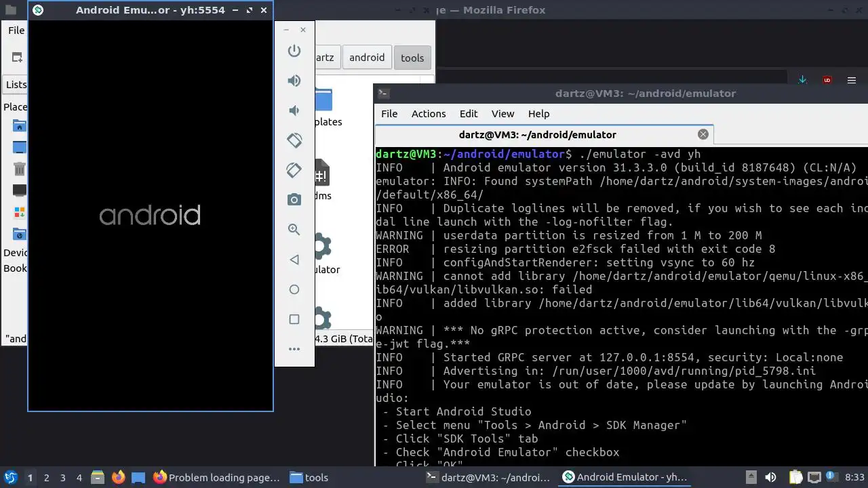This screenshot has height=488, width=868.
Task: Switch to workspace 2
Action: coord(46,477)
